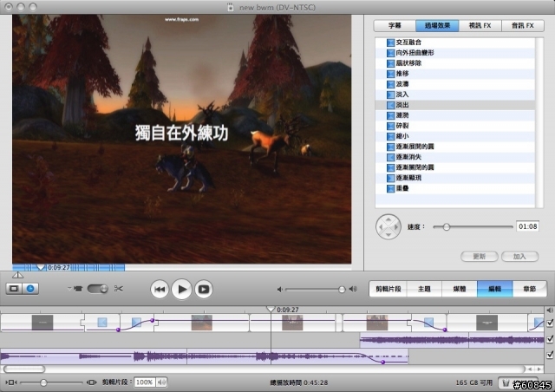Rewind to the beginning of the movie
This screenshot has height=392, width=555.
point(160,290)
